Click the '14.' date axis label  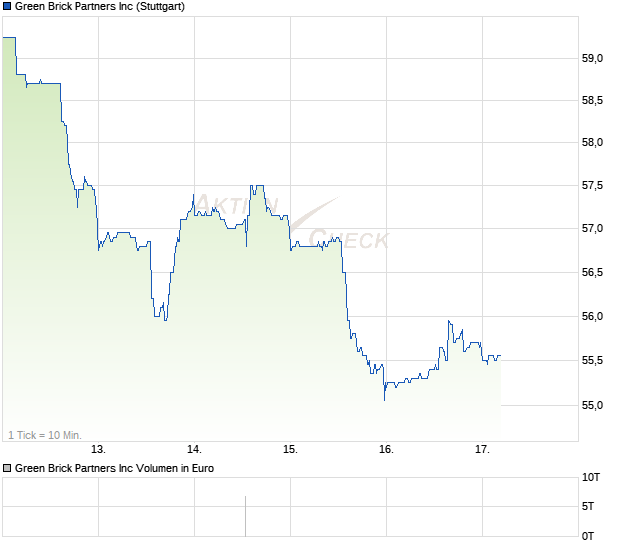194,450
